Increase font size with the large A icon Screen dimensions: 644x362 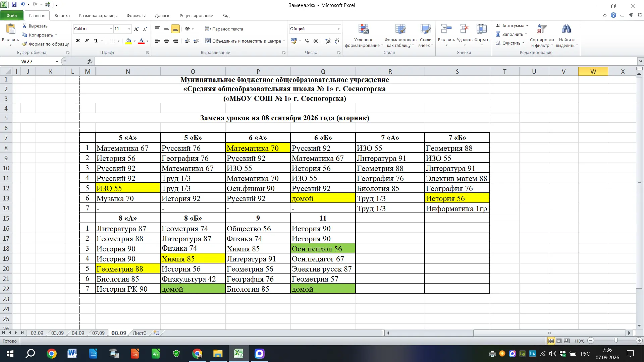tap(136, 29)
